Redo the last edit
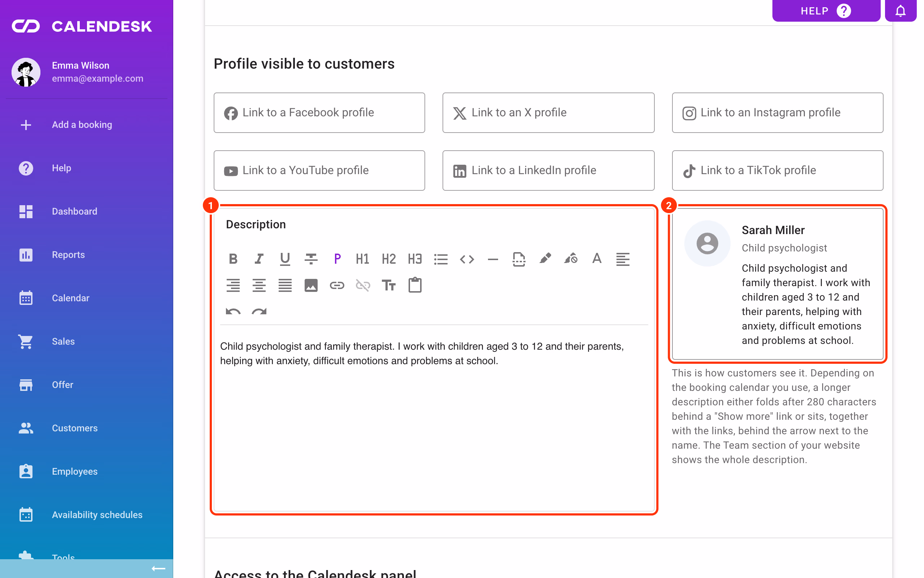The image size is (924, 578). 259,311
